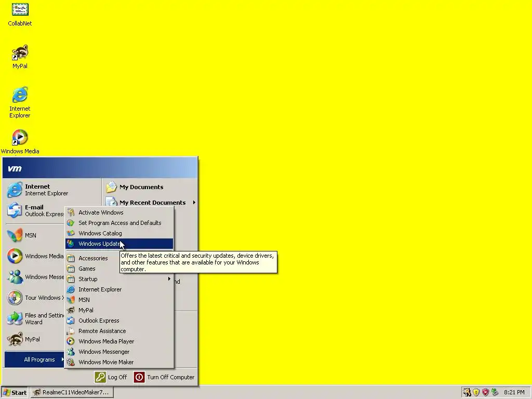Click the Start button on taskbar
The width and height of the screenshot is (532, 399).
pos(15,392)
